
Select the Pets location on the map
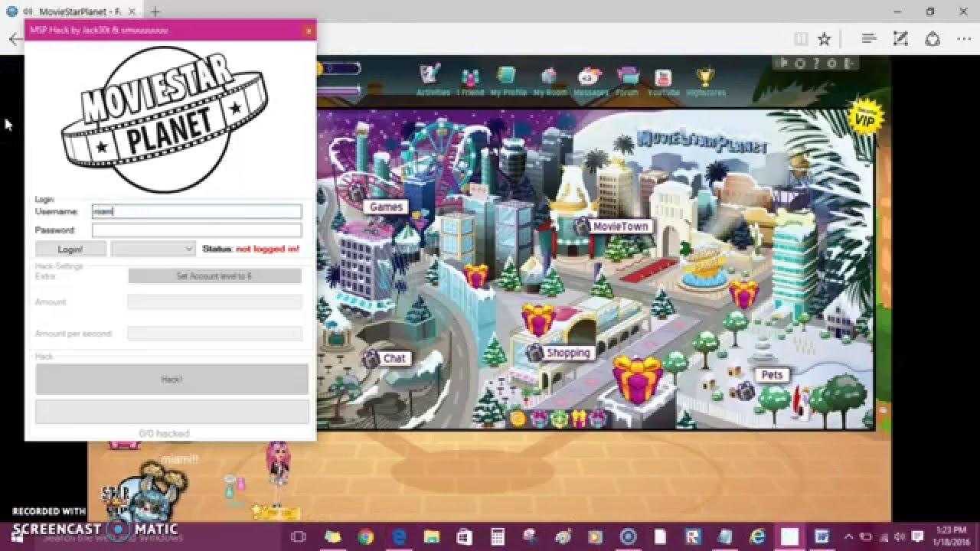(x=772, y=375)
